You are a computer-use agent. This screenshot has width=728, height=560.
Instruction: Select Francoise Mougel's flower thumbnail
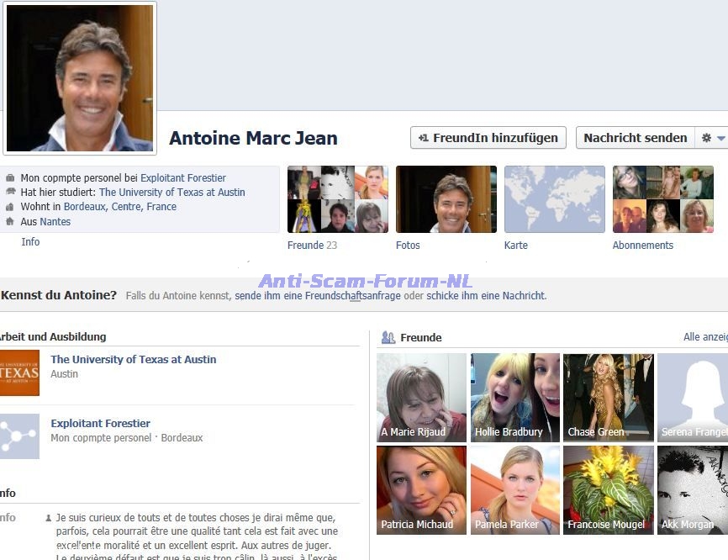(x=608, y=489)
